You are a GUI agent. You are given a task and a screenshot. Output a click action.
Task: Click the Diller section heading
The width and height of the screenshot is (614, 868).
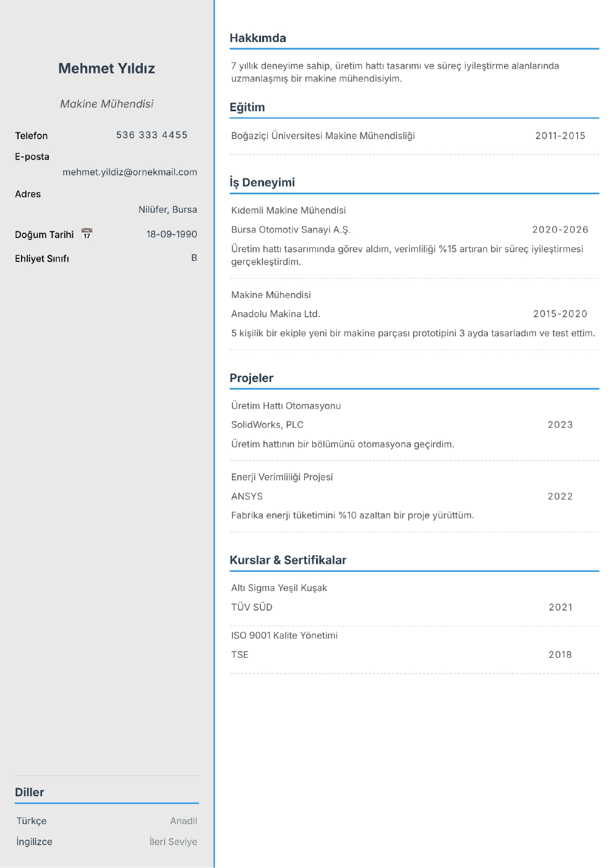30,793
